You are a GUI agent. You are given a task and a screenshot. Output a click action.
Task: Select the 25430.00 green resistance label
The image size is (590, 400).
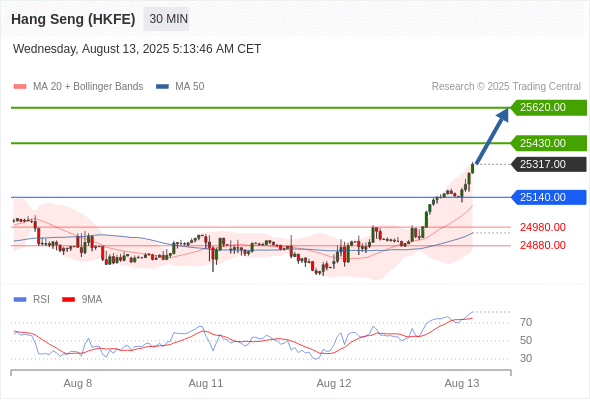tap(549, 143)
